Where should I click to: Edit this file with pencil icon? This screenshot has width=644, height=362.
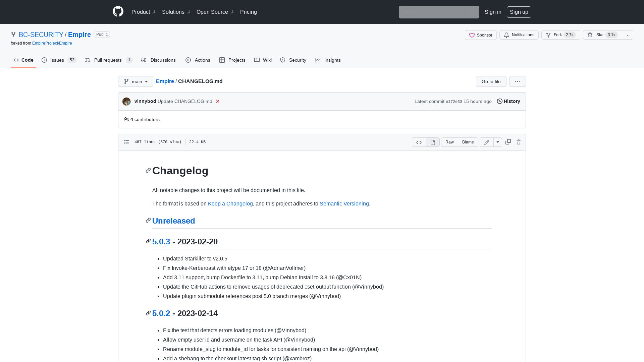(x=487, y=142)
